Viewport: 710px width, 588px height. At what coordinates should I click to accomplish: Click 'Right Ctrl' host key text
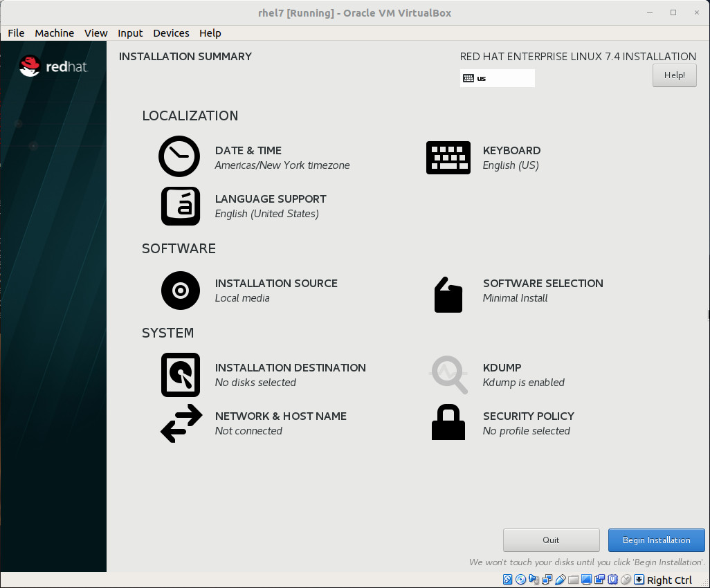[x=669, y=580]
